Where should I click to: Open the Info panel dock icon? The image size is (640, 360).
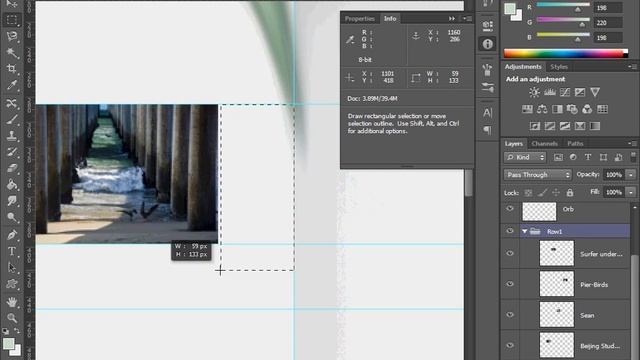pos(487,44)
